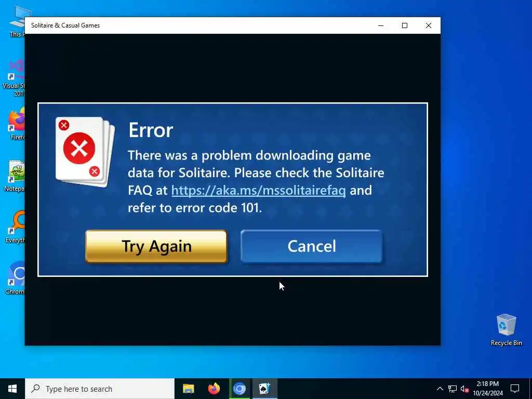The height and width of the screenshot is (399, 532).
Task: Click the Error heading text
Action: [x=151, y=130]
